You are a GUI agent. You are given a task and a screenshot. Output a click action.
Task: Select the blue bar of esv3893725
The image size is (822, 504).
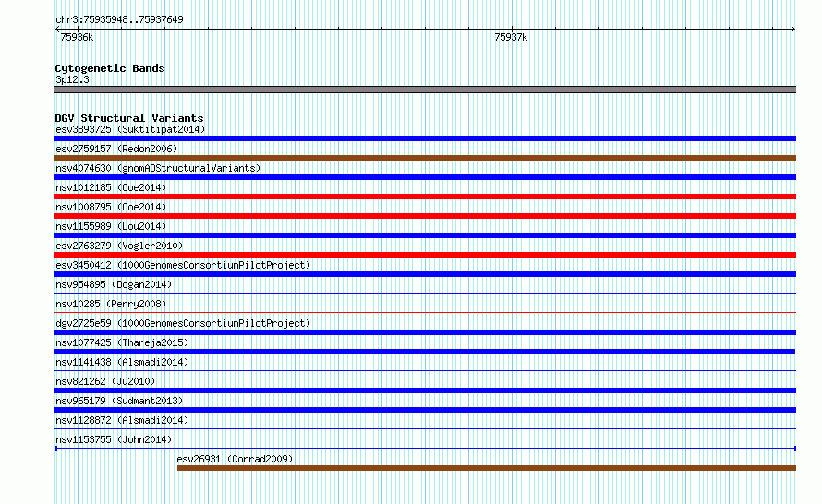(x=425, y=138)
